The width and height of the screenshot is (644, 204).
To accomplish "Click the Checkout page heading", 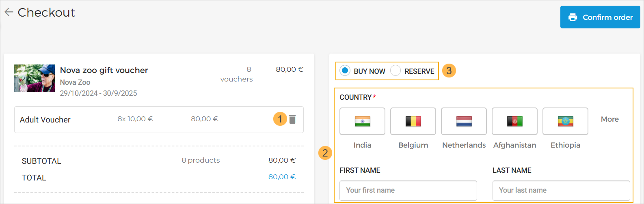I will tap(46, 13).
